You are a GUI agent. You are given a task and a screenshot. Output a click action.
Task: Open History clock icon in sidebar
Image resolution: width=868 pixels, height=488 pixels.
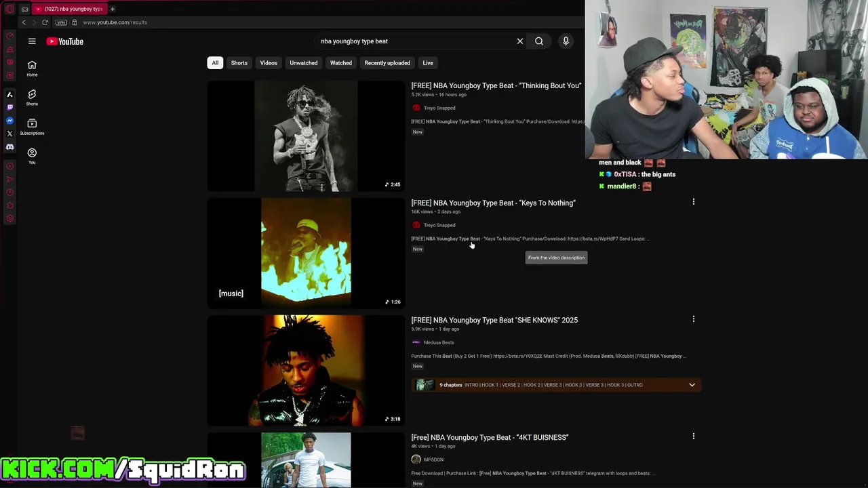coord(9,192)
